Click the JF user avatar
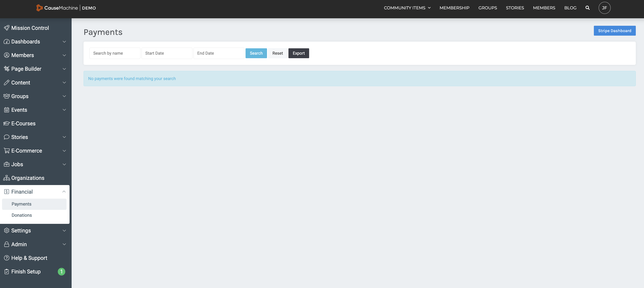This screenshot has height=288, width=644. pyautogui.click(x=604, y=8)
